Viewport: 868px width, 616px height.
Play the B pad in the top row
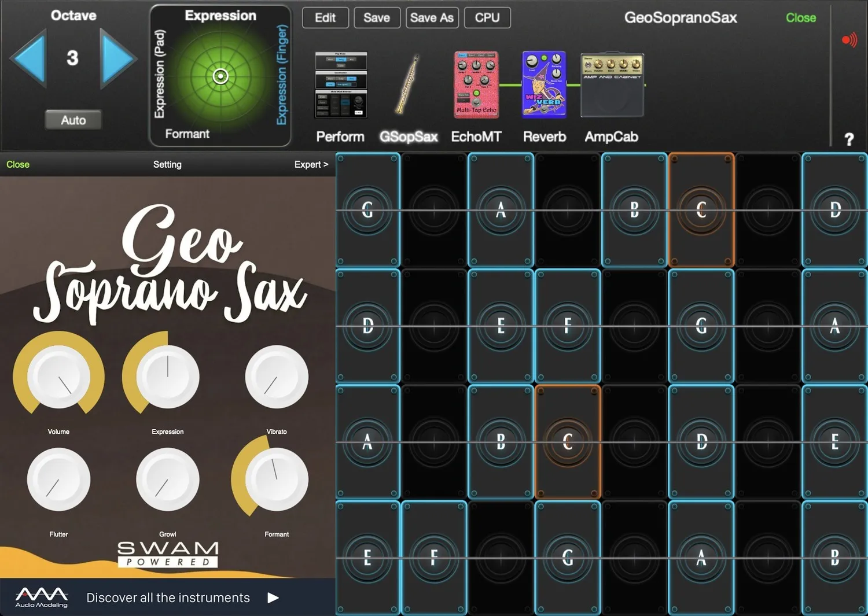pyautogui.click(x=634, y=210)
